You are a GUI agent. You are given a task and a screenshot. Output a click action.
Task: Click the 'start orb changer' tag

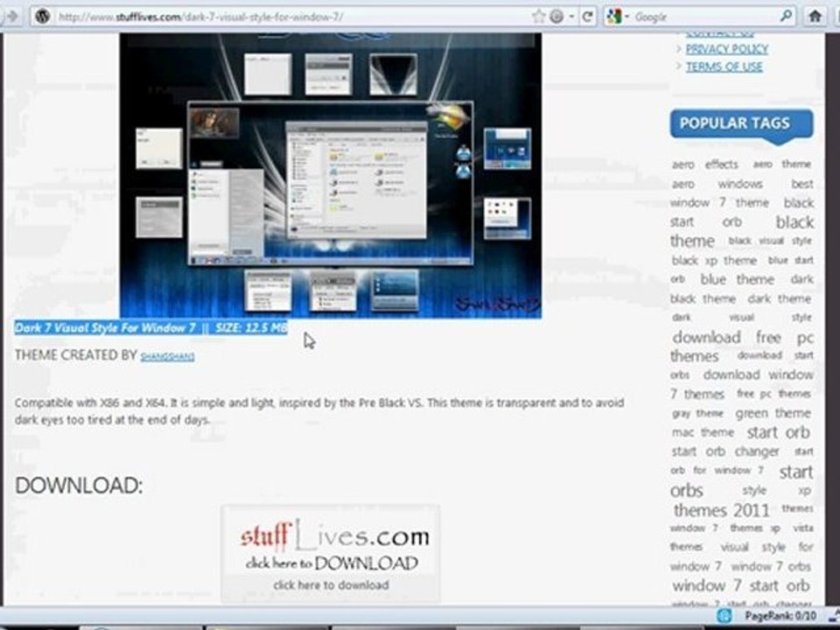click(x=724, y=451)
